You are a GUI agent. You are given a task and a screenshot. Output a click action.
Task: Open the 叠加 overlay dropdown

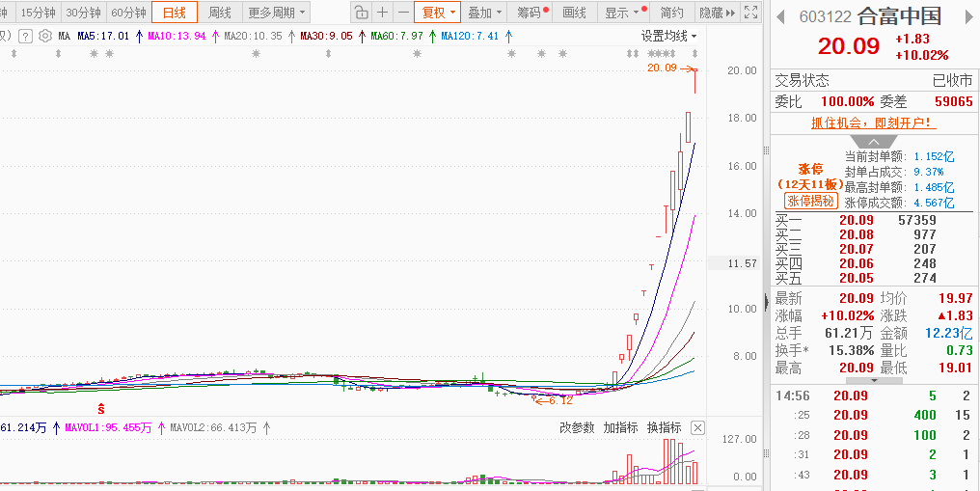484,12
